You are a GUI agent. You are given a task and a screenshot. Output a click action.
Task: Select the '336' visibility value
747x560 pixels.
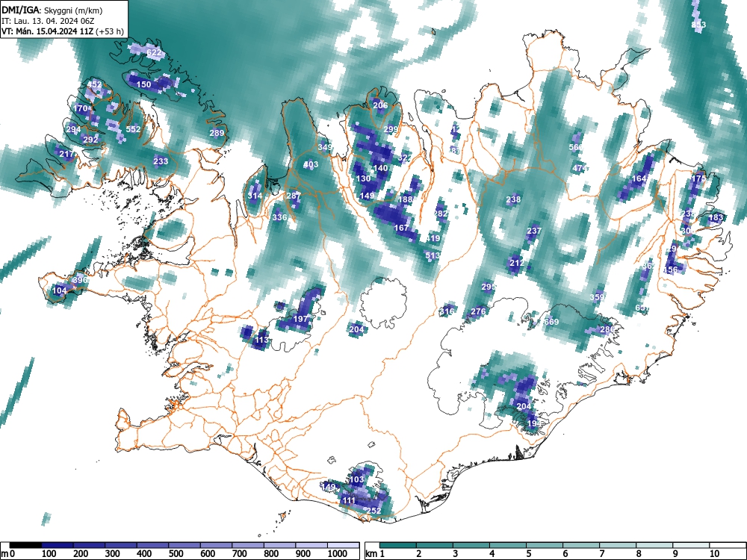tap(279, 217)
